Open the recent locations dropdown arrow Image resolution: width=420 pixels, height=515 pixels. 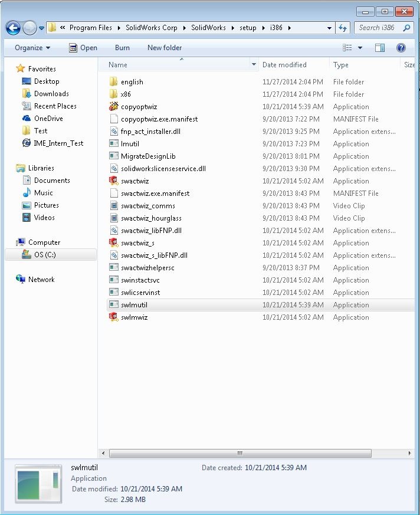[42, 28]
